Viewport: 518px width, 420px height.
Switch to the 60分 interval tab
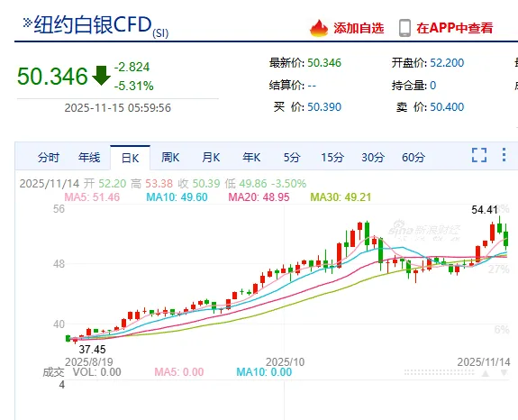pyautogui.click(x=413, y=158)
